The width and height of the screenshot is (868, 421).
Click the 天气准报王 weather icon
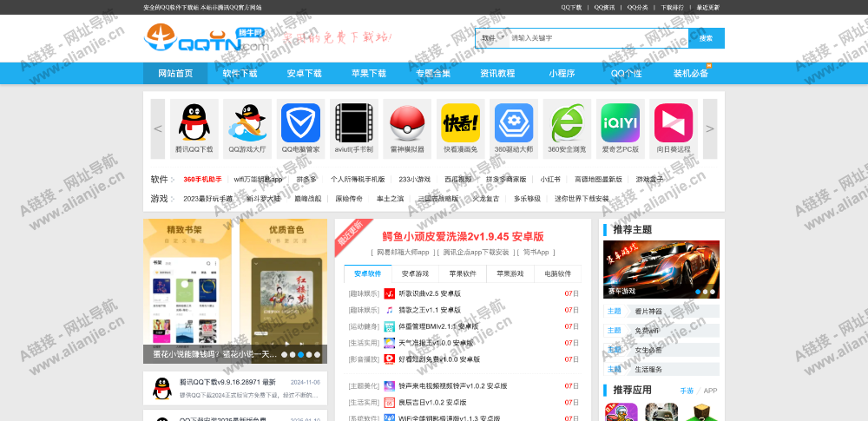pyautogui.click(x=390, y=343)
